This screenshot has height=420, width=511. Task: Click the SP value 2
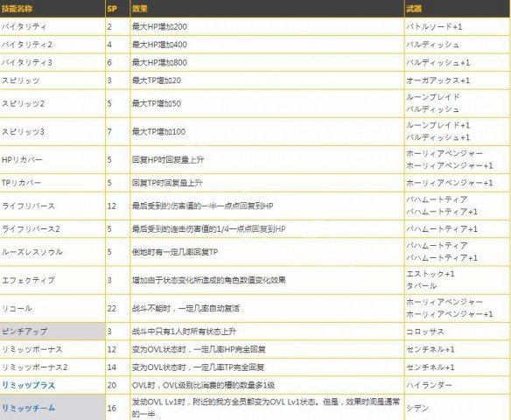click(109, 27)
